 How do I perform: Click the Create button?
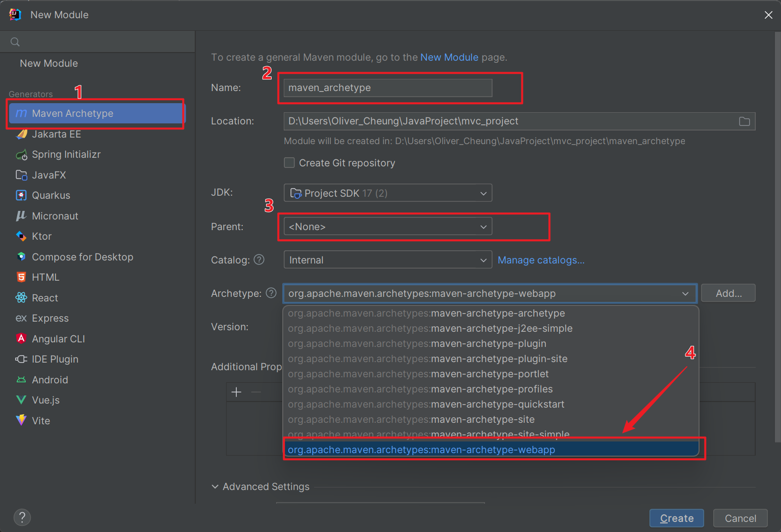(x=677, y=518)
